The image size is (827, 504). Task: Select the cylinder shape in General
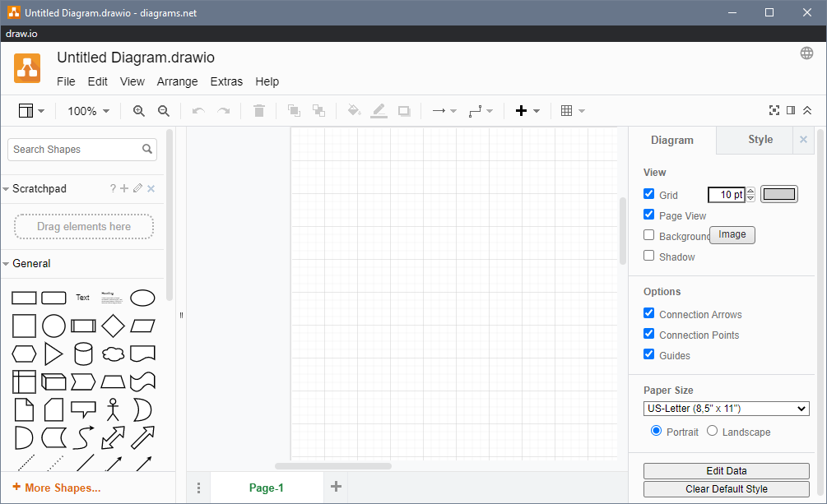click(x=83, y=354)
